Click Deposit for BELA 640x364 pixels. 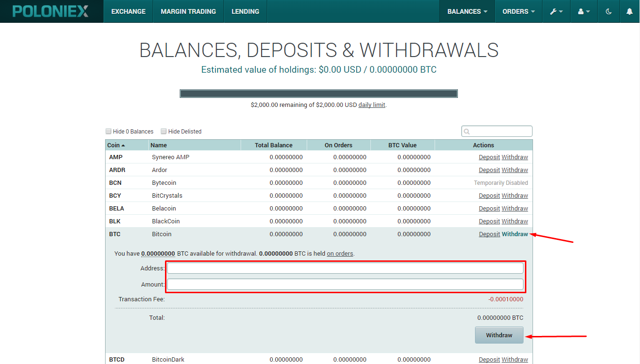[x=489, y=209]
